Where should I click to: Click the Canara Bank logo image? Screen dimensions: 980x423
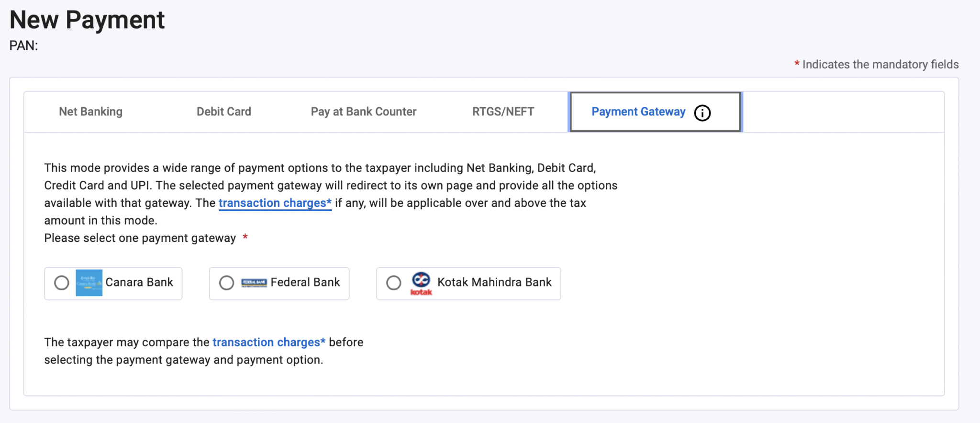click(x=89, y=283)
